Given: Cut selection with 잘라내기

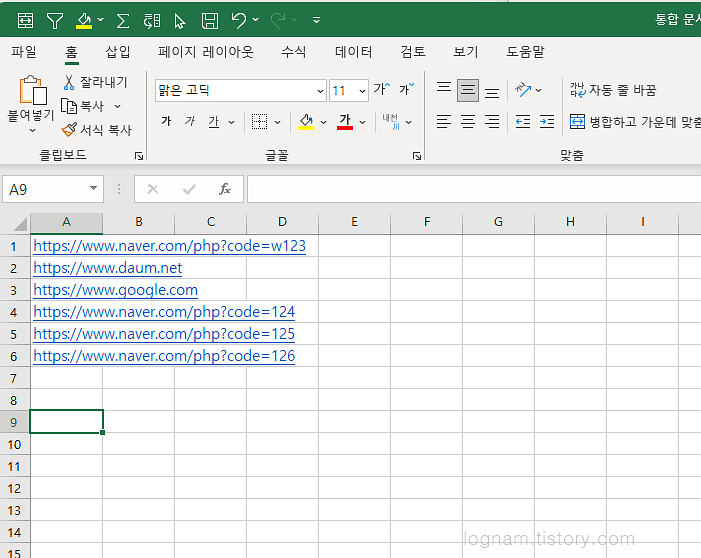Looking at the screenshot, I should point(95,82).
